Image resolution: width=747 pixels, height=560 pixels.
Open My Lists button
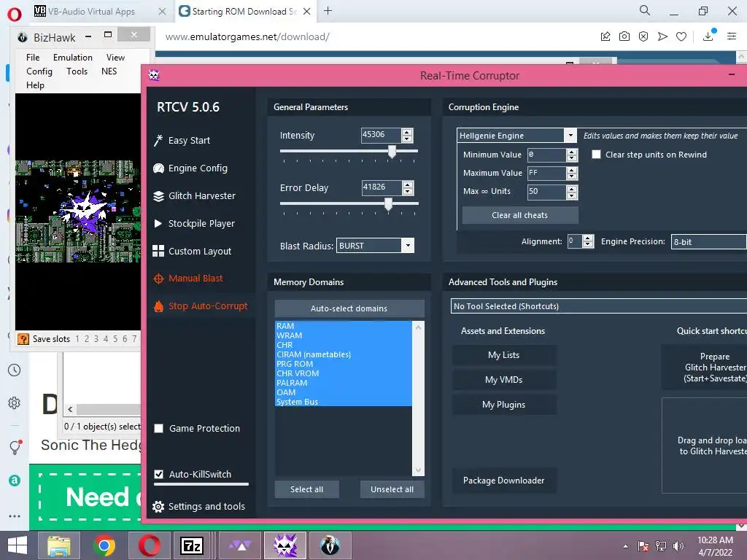pos(503,355)
